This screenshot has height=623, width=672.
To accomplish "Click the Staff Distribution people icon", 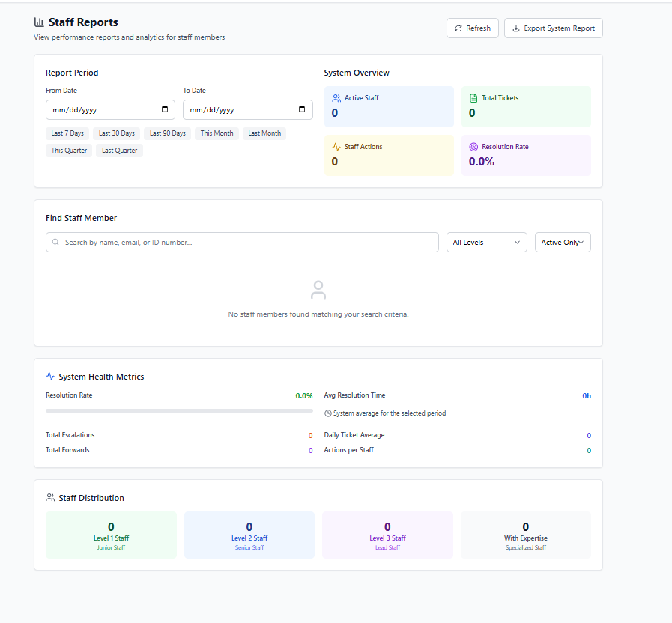I will [50, 497].
